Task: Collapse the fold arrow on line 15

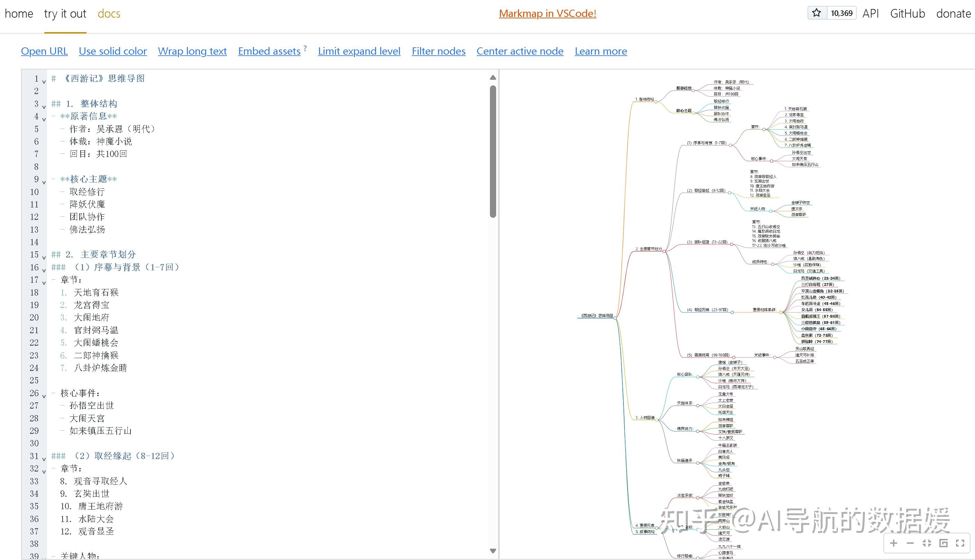Action: tap(44, 258)
